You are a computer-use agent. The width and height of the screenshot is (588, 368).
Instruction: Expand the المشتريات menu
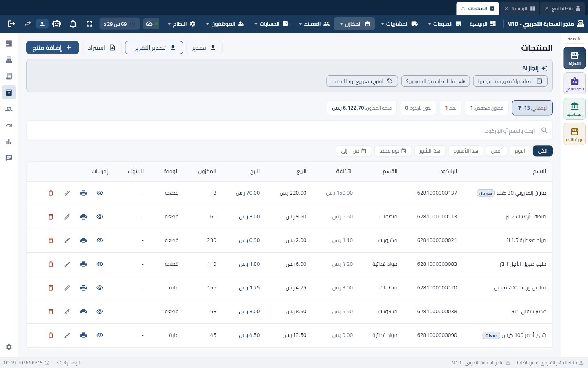(399, 24)
